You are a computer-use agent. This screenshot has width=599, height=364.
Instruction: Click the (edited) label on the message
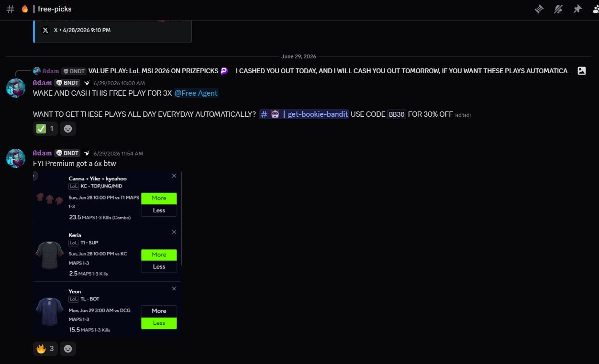coord(463,115)
